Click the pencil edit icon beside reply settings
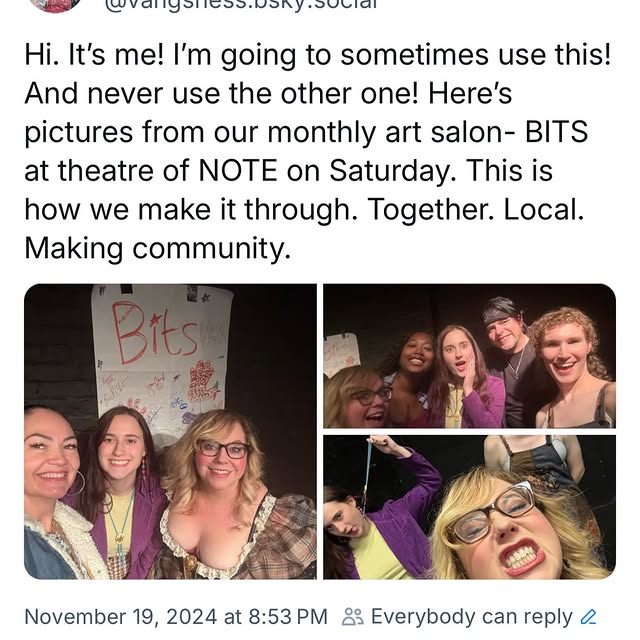This screenshot has width=640, height=640. tap(589, 617)
